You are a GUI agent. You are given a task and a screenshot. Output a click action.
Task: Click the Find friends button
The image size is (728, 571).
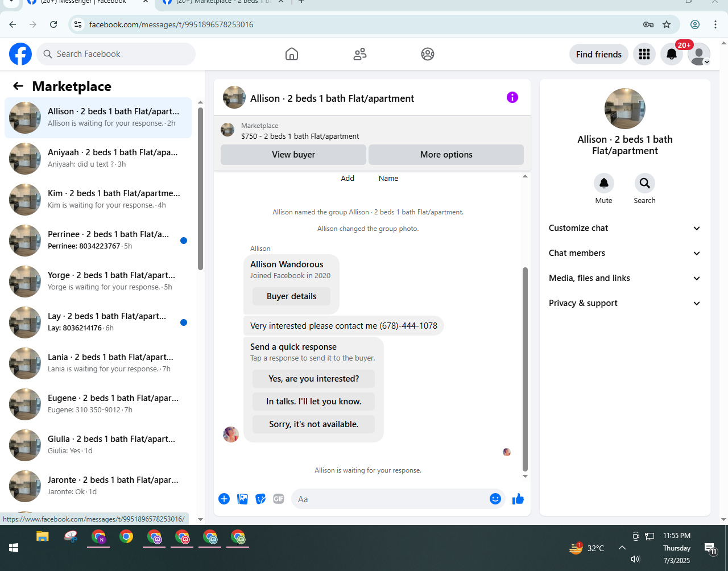tap(599, 54)
